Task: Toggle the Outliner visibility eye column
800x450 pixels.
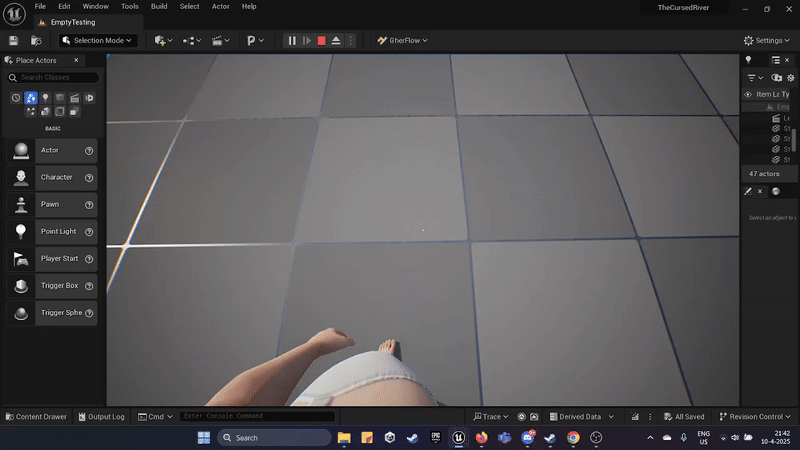Action: pos(747,94)
